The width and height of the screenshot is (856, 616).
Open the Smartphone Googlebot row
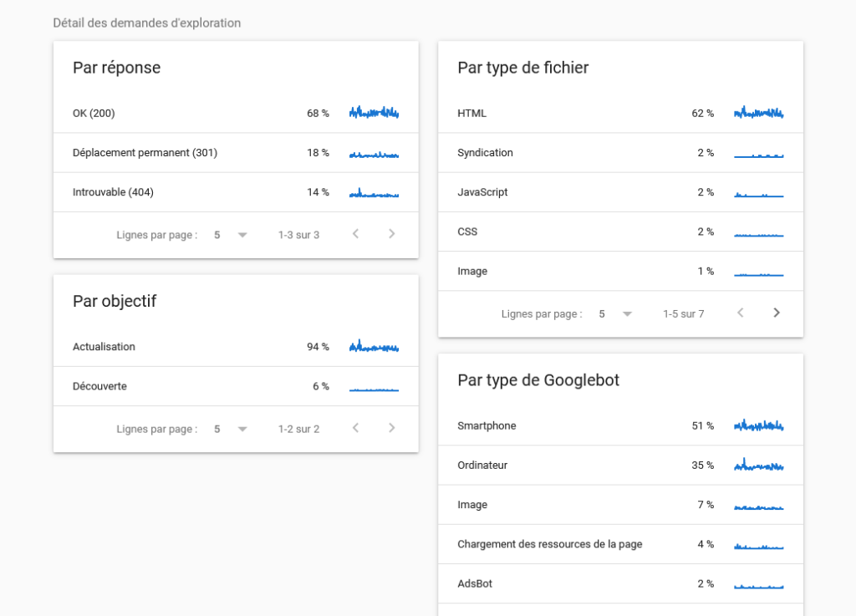tap(620, 425)
